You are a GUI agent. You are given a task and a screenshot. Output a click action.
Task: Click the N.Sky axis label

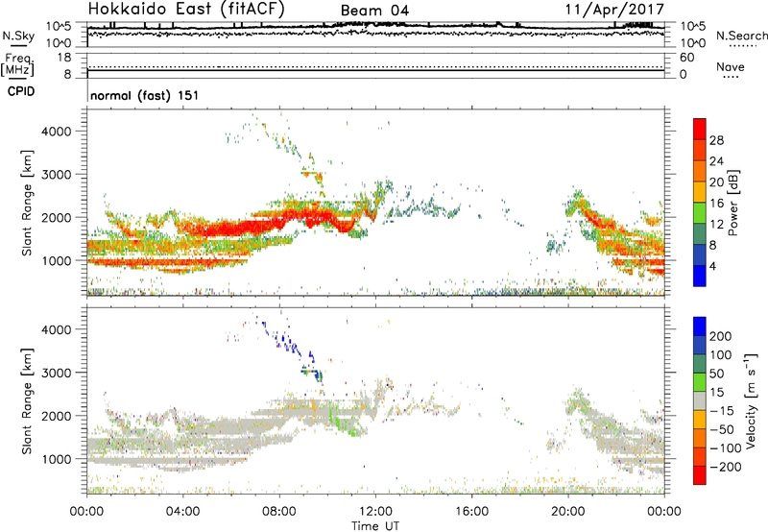coord(18,36)
